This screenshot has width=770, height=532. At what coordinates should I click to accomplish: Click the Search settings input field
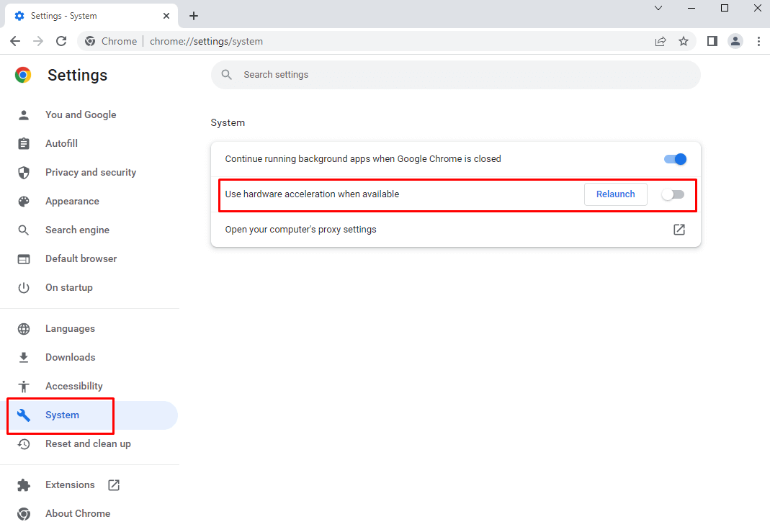coord(461,75)
